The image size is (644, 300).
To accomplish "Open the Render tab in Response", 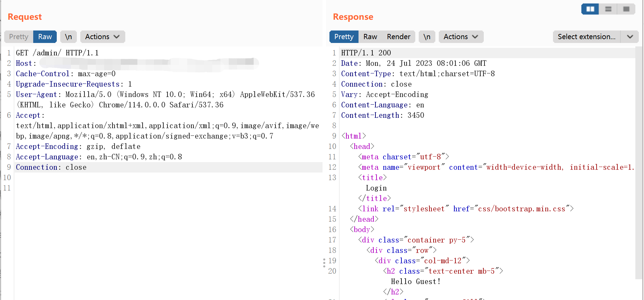I will [x=398, y=37].
